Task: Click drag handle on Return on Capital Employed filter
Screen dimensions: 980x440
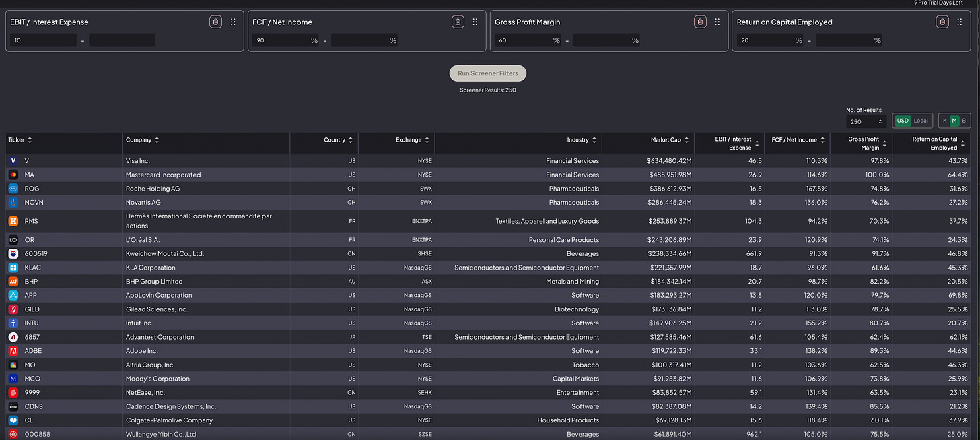Action: coord(960,22)
